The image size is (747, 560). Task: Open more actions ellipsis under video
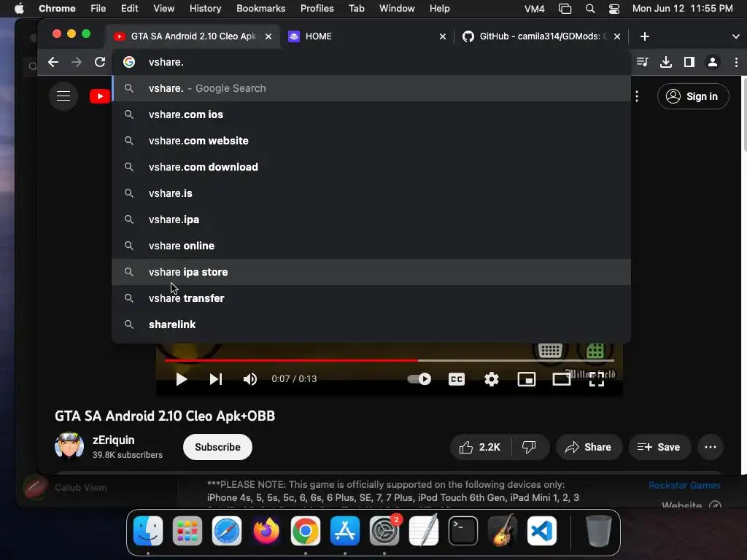pyautogui.click(x=711, y=447)
